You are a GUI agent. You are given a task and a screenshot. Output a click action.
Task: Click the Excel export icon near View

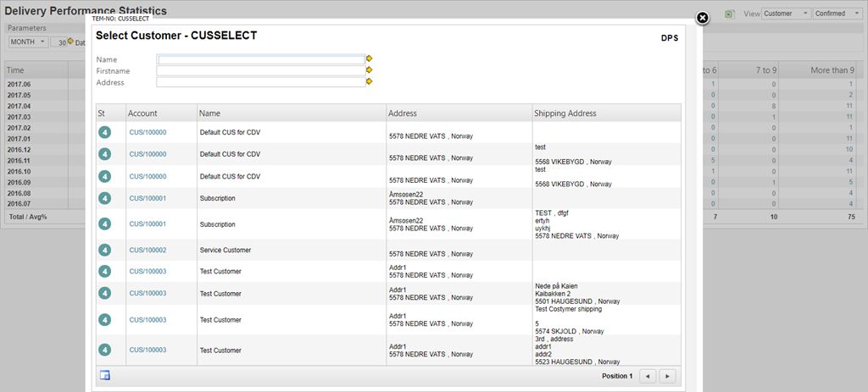[x=730, y=14]
